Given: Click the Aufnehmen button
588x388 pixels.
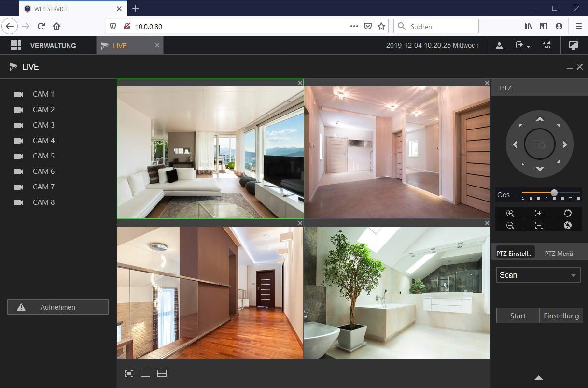Looking at the screenshot, I should click(58, 307).
